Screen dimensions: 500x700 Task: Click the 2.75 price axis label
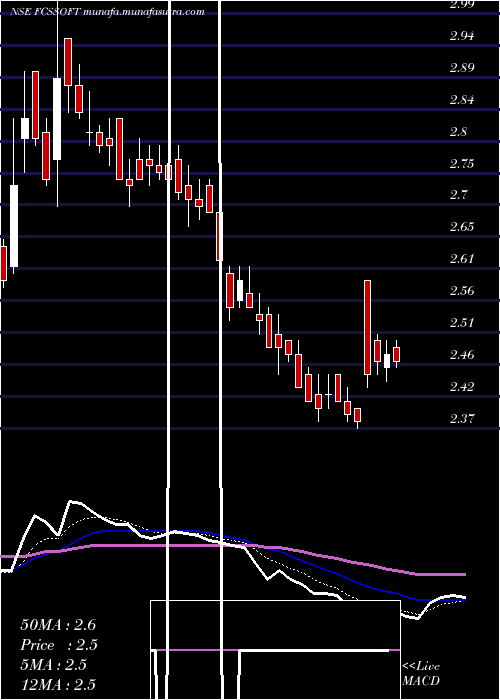pos(462,164)
